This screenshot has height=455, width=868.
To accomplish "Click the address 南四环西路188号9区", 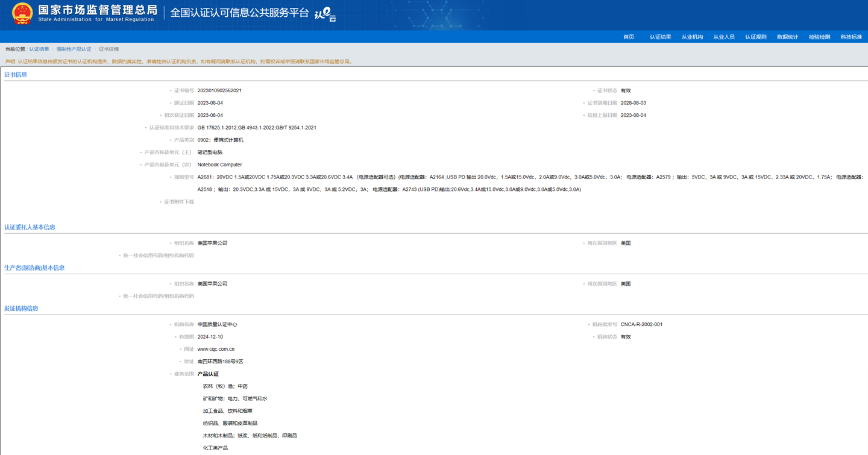I will click(220, 362).
